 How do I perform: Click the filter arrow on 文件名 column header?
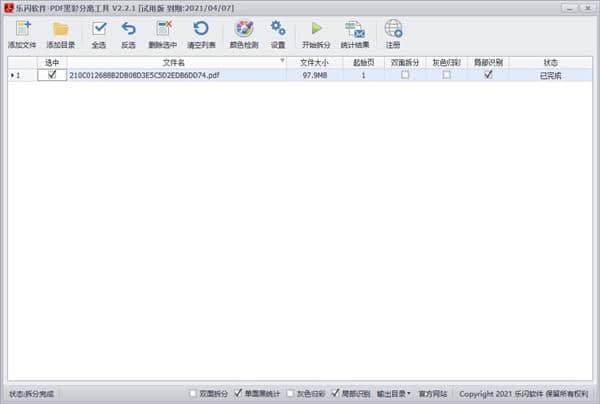282,60
